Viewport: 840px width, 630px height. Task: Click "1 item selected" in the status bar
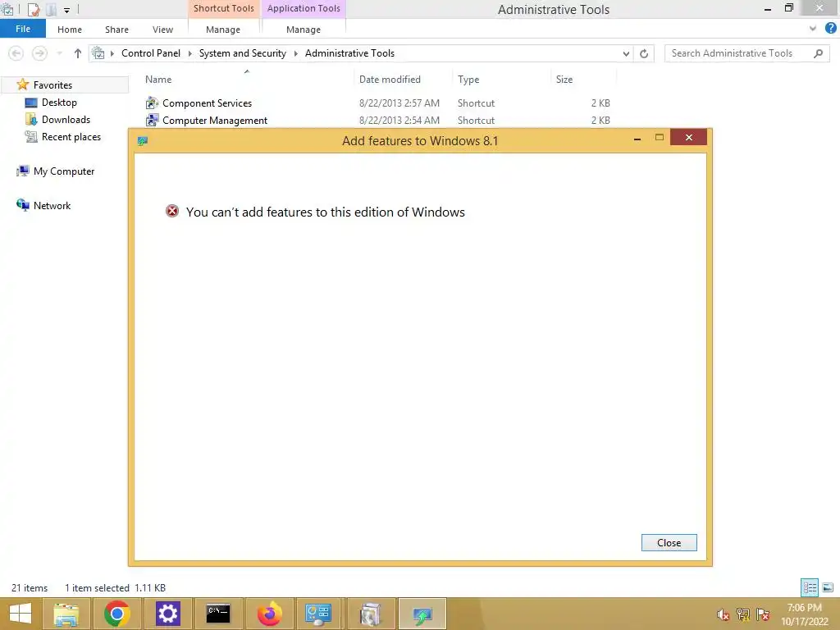[97, 587]
